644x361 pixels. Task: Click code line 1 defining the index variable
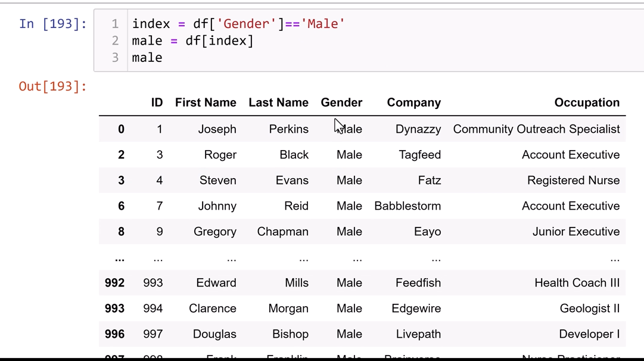click(238, 24)
